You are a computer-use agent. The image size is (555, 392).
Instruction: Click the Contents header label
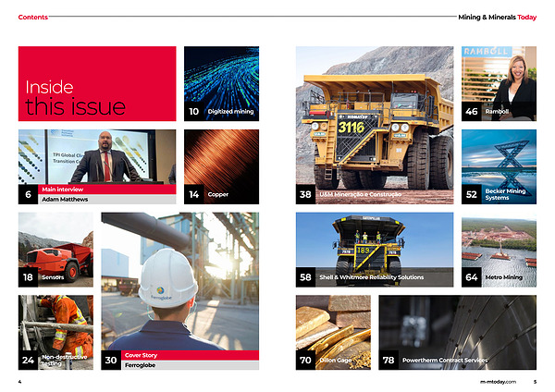tap(33, 17)
